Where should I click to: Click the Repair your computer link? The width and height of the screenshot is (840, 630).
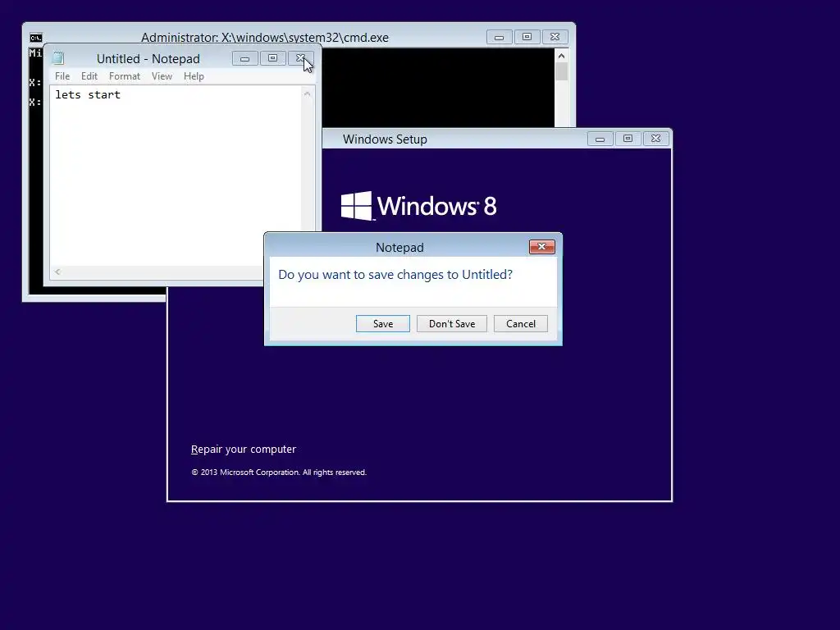pyautogui.click(x=243, y=449)
